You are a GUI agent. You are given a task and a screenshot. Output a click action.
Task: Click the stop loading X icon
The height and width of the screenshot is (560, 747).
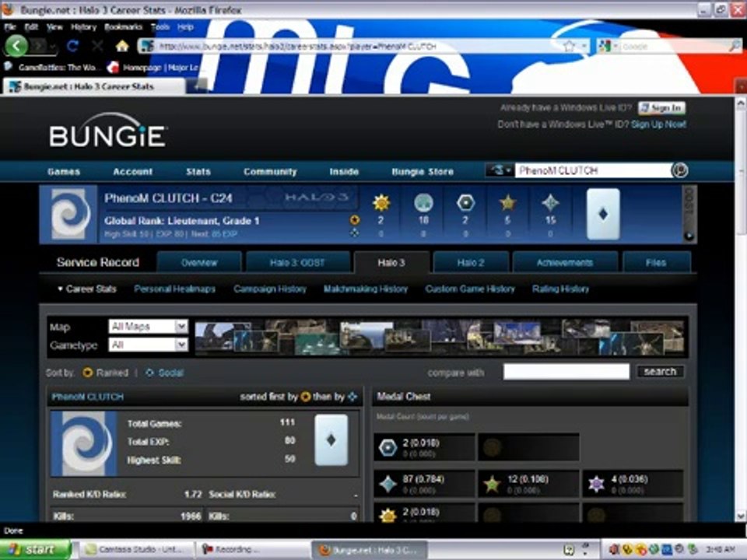tap(98, 46)
